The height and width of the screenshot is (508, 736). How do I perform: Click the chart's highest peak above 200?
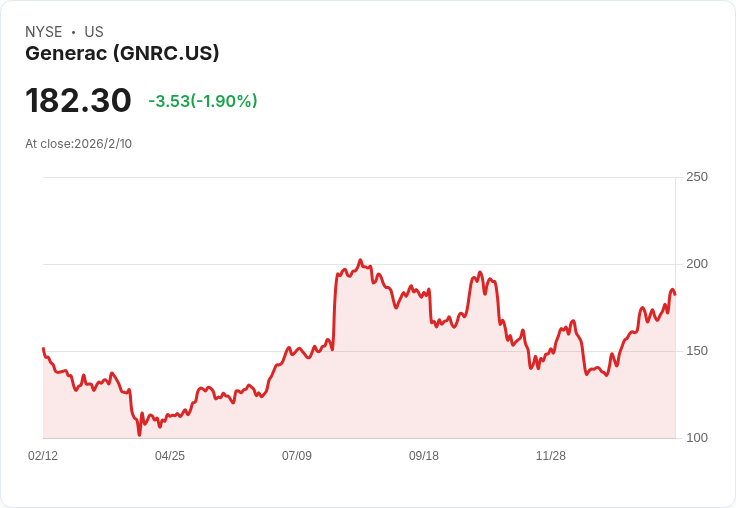(360, 260)
